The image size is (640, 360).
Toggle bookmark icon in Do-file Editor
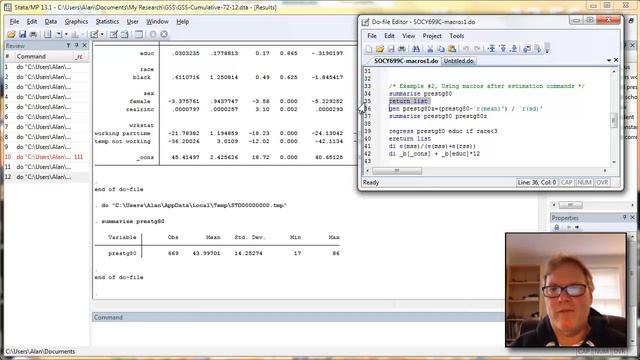[491, 49]
